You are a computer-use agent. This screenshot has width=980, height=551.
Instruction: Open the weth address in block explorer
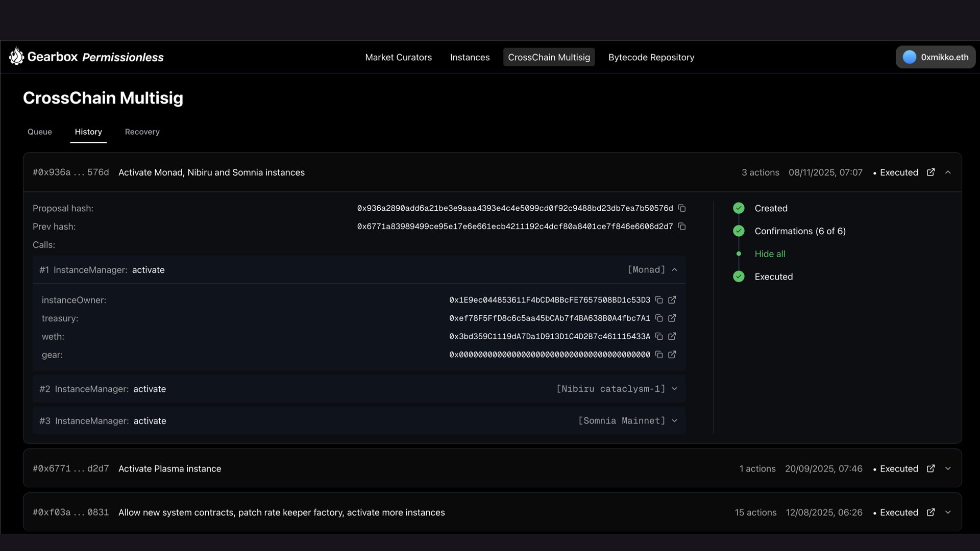pos(672,336)
